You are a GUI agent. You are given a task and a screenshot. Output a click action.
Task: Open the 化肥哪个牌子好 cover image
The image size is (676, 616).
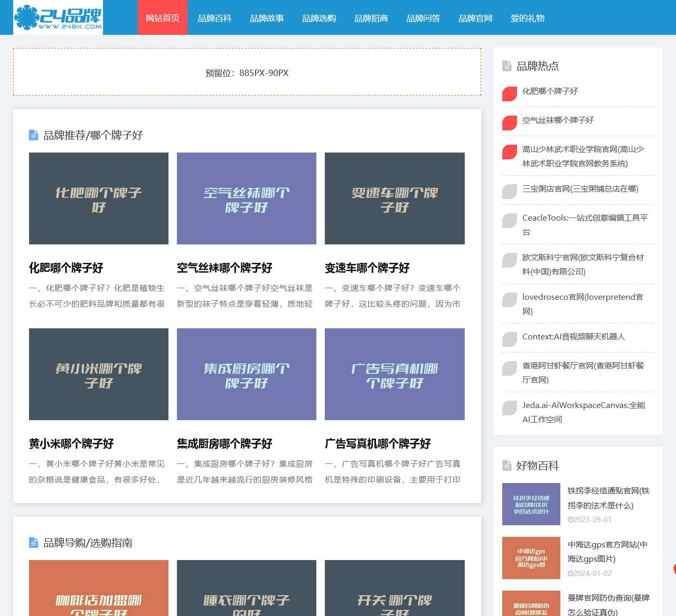[x=99, y=198]
